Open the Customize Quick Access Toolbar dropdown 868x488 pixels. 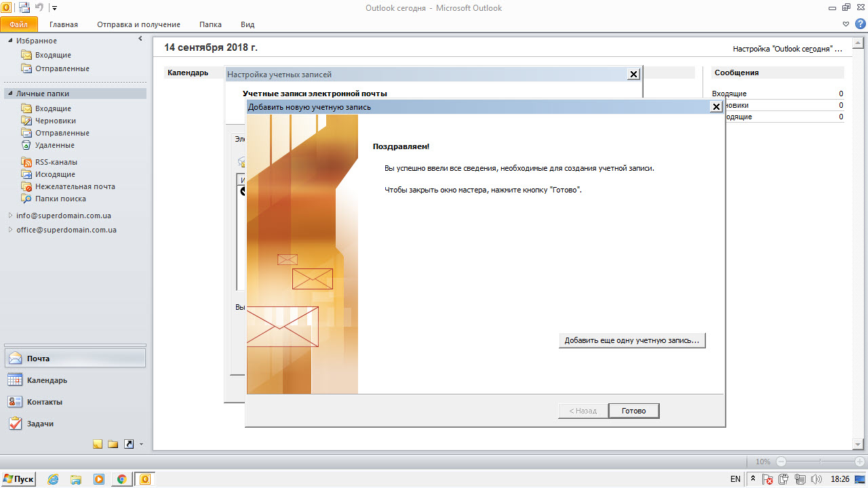click(54, 8)
